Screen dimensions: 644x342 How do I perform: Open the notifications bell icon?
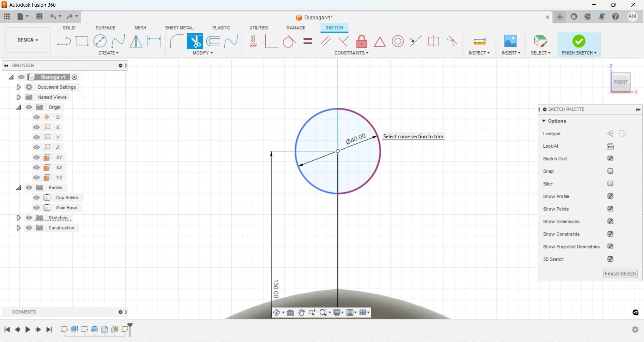tap(602, 16)
